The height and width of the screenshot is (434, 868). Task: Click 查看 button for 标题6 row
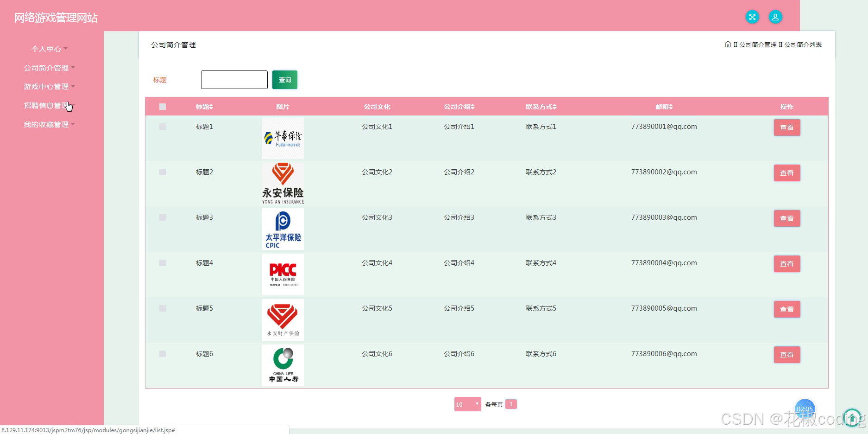pyautogui.click(x=786, y=355)
